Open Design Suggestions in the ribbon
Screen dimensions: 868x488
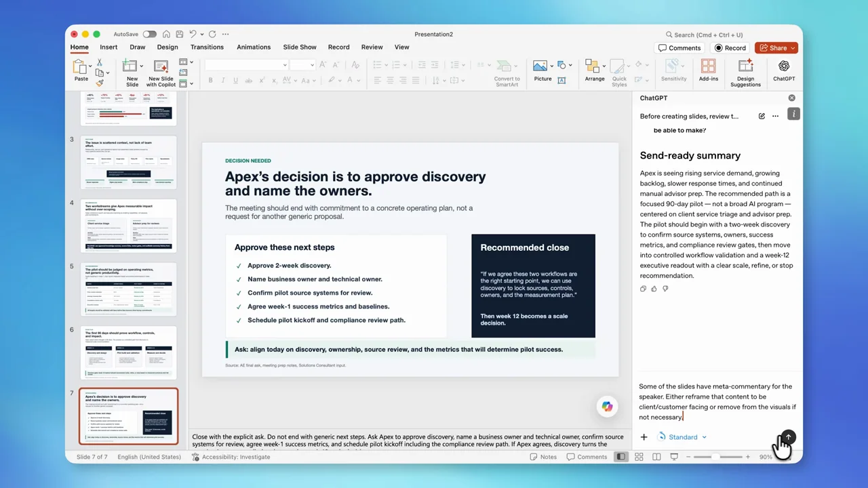pos(745,73)
